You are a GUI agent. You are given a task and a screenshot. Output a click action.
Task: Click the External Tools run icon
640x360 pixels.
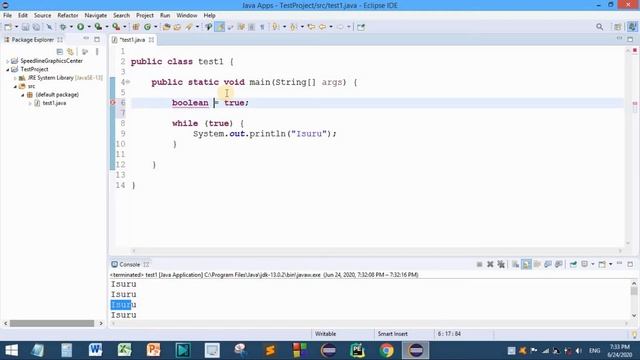tap(116, 27)
